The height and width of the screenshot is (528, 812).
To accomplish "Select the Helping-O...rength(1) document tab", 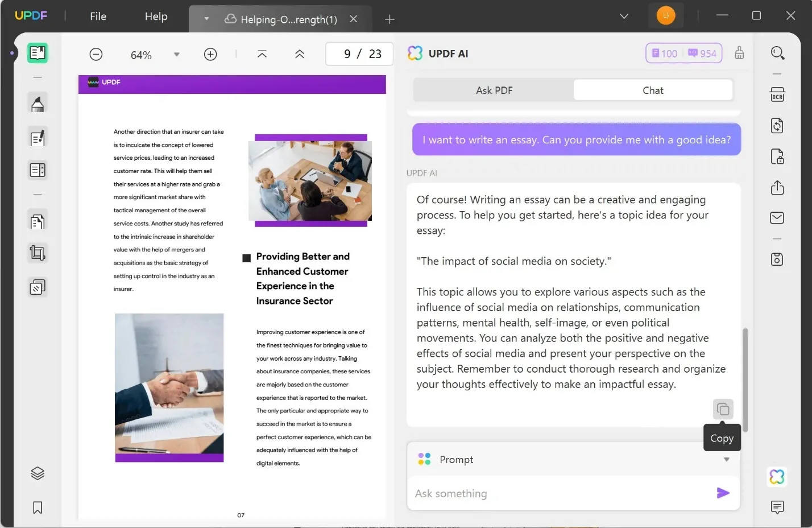I will click(x=281, y=19).
